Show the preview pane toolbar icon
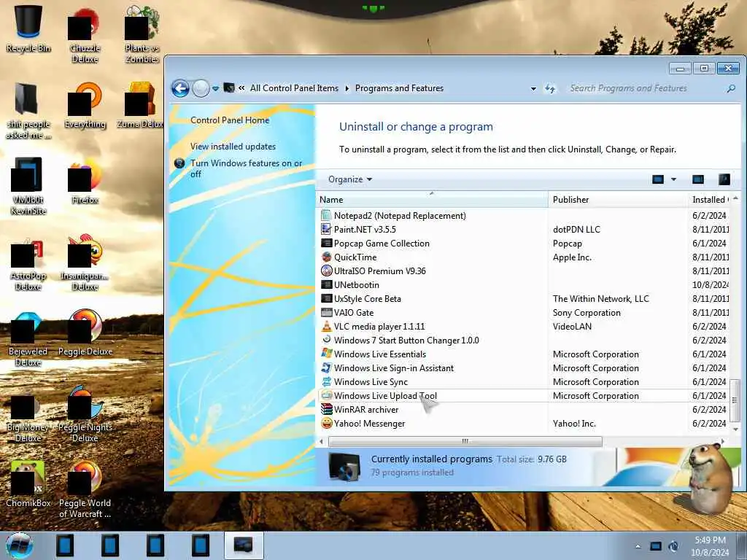 tap(698, 179)
